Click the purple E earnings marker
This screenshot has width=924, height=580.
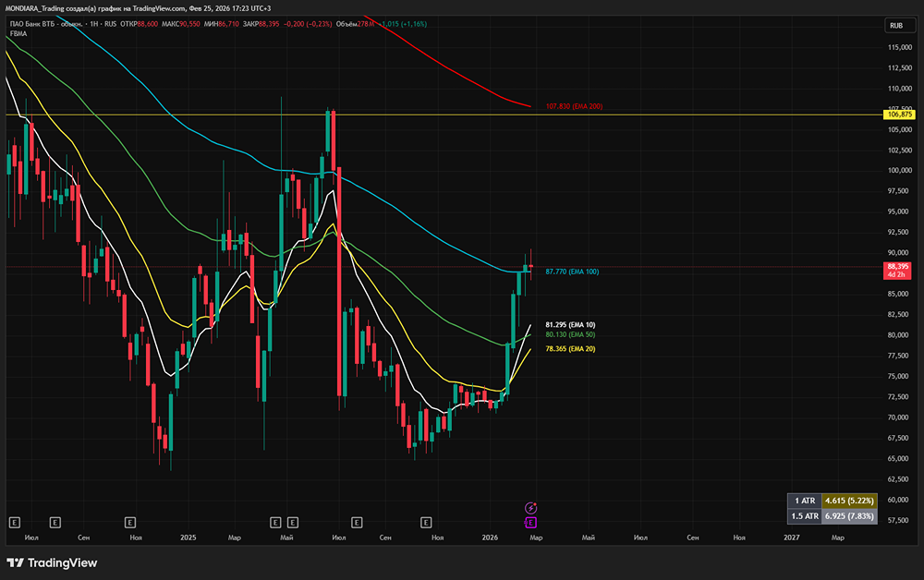pos(530,522)
